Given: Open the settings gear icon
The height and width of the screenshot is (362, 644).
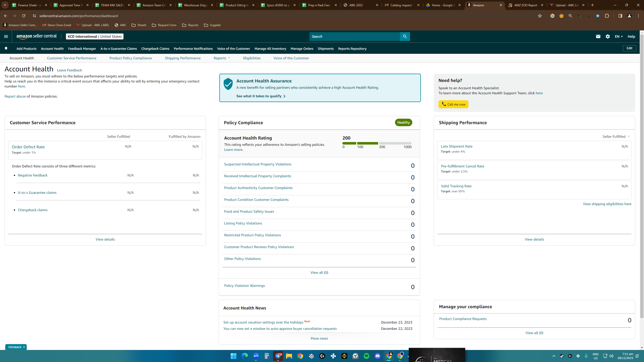Looking at the screenshot, I should 608,36.
